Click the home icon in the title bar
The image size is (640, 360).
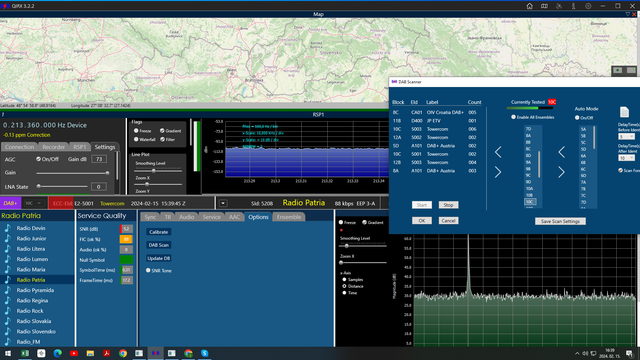pos(529,6)
